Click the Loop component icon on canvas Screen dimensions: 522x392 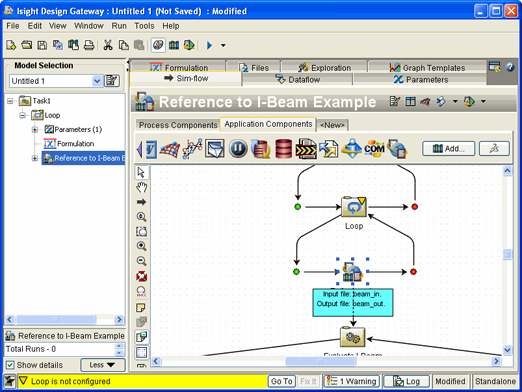[x=354, y=207]
